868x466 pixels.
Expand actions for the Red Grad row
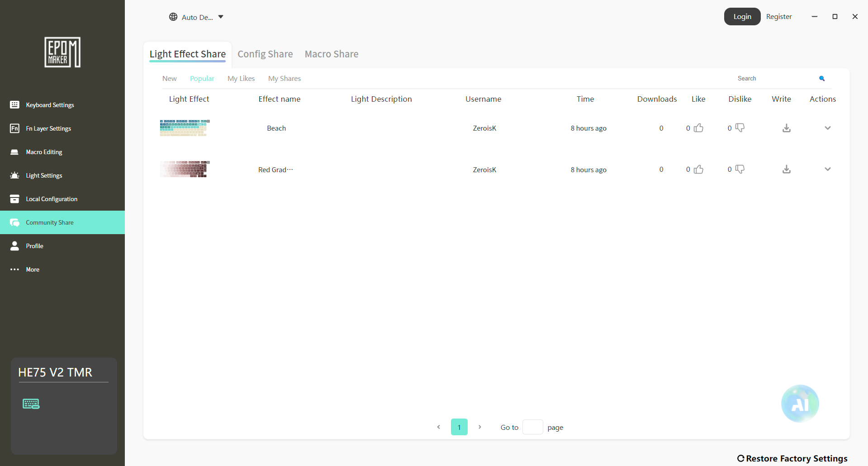pyautogui.click(x=827, y=169)
